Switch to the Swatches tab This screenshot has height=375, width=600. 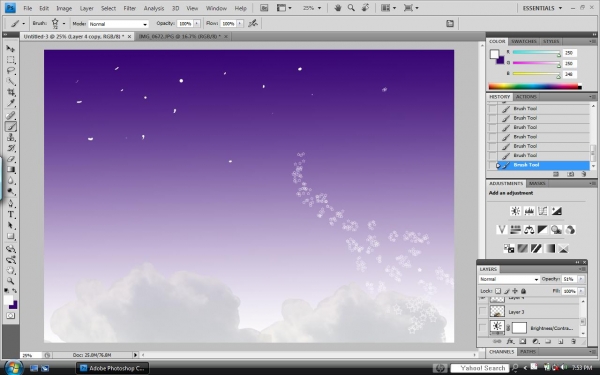pos(523,41)
